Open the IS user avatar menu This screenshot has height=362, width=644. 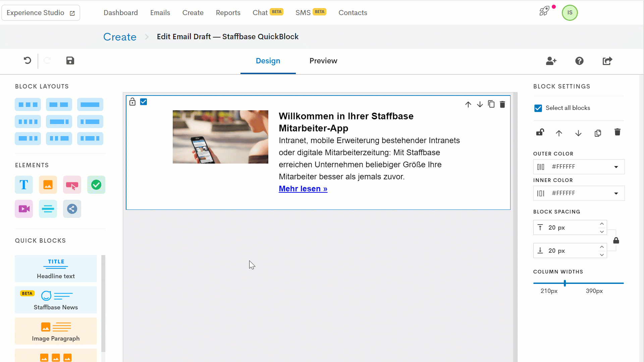[x=570, y=13]
